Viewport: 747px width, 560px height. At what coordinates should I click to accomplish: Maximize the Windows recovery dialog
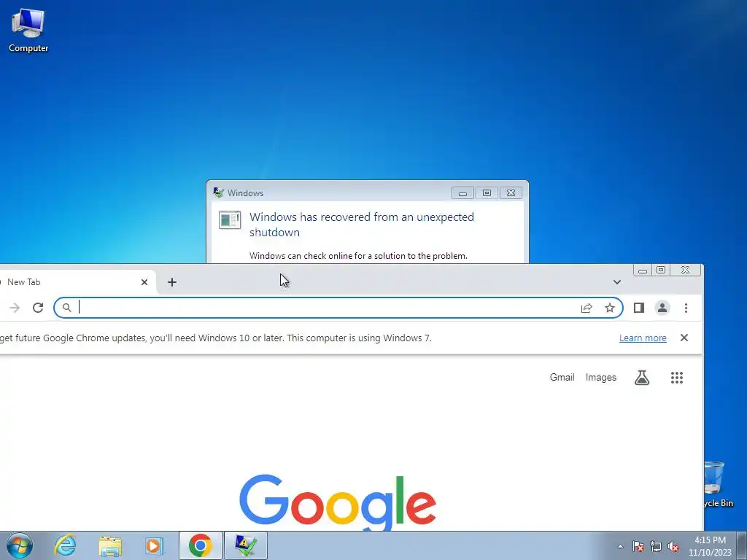click(x=487, y=192)
